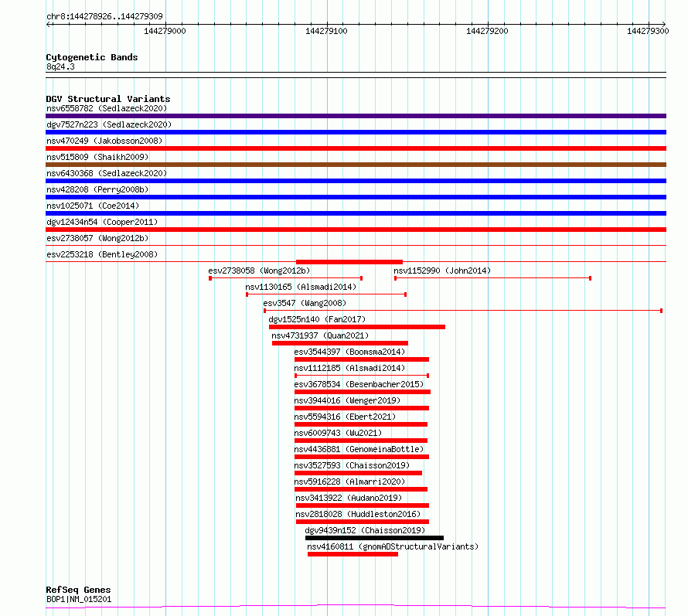Select the red nsv4731937 (Quan2021) bar
688x616 pixels.
[x=339, y=343]
